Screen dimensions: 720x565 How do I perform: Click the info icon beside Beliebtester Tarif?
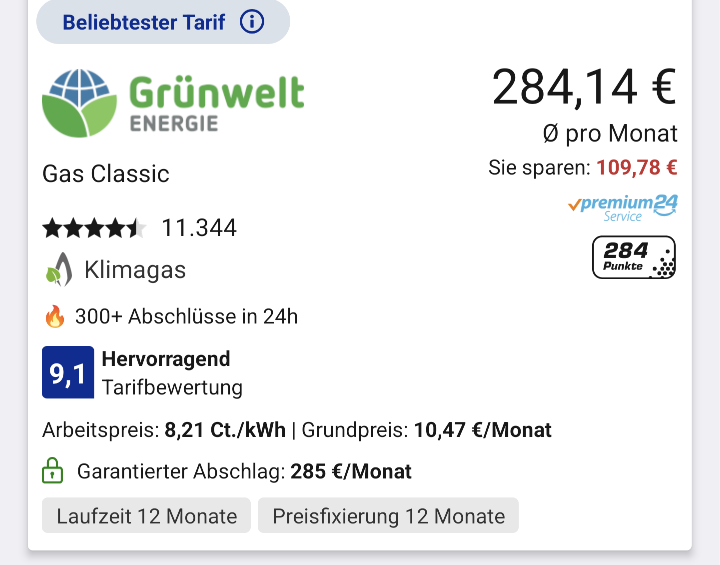pyautogui.click(x=252, y=21)
